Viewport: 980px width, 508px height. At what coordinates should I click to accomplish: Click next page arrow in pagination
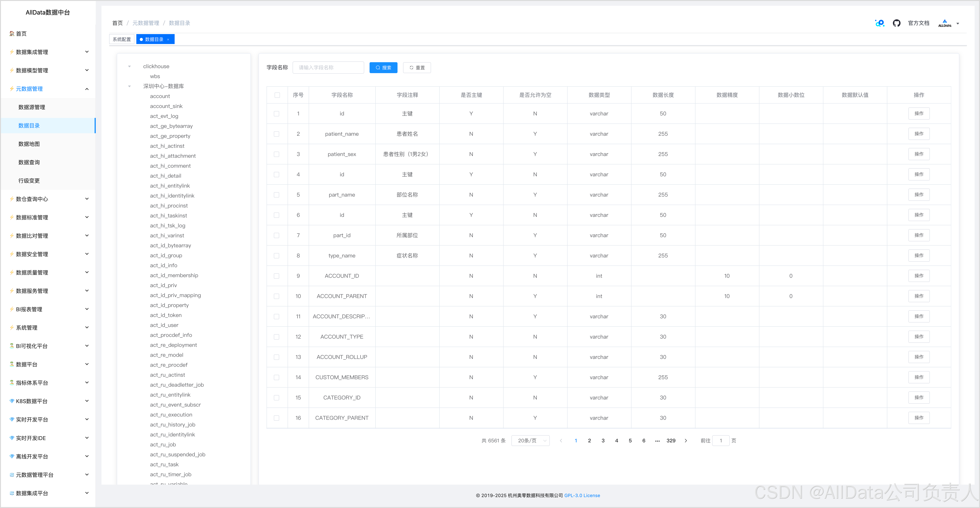pos(686,441)
